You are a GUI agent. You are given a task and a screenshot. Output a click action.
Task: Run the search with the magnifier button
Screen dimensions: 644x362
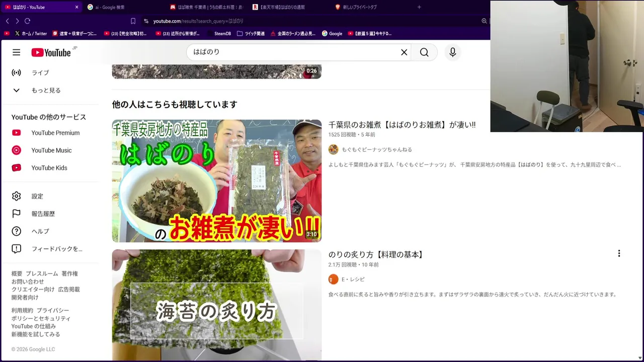click(x=424, y=52)
